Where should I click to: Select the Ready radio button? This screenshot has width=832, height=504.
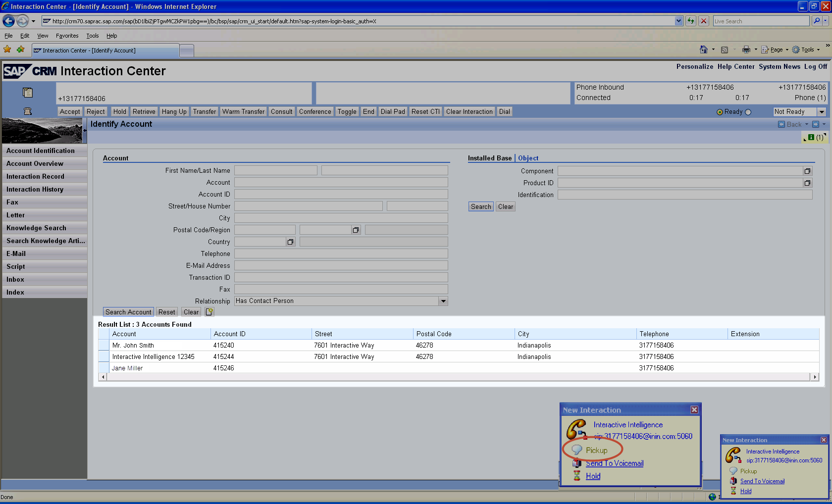(720, 112)
